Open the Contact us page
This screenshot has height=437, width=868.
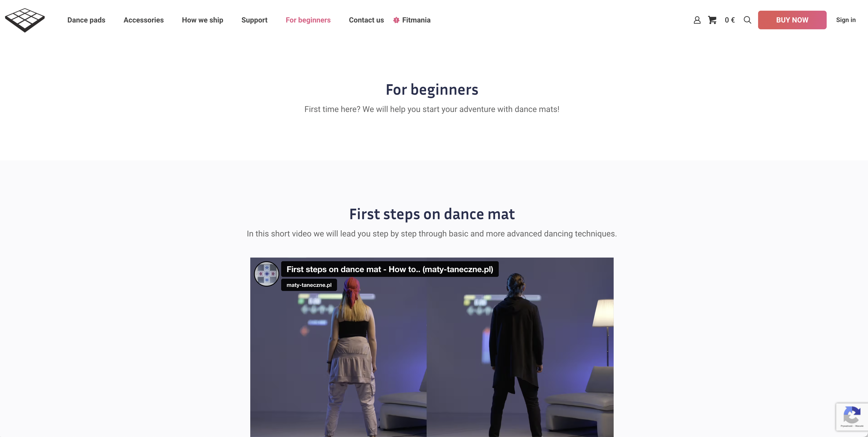point(366,20)
